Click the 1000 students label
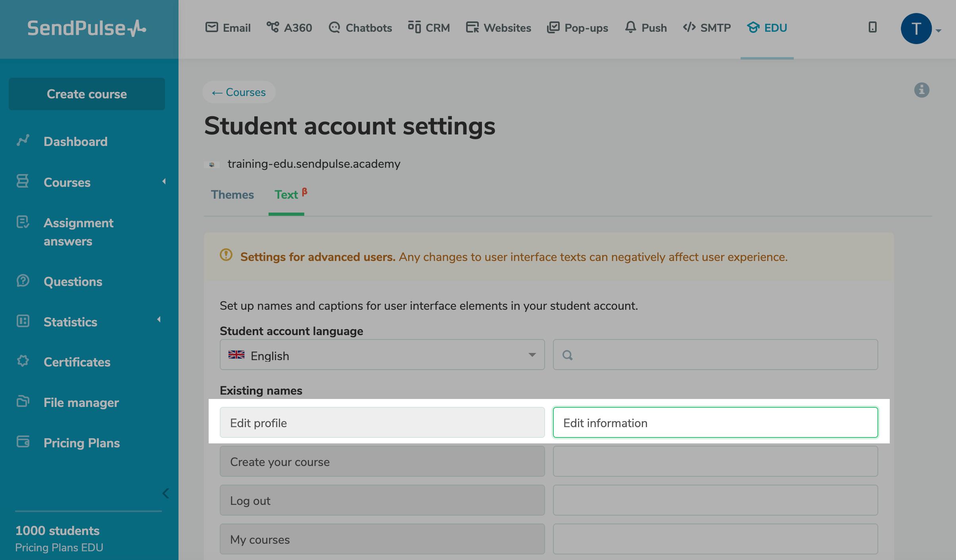956x560 pixels. [57, 531]
